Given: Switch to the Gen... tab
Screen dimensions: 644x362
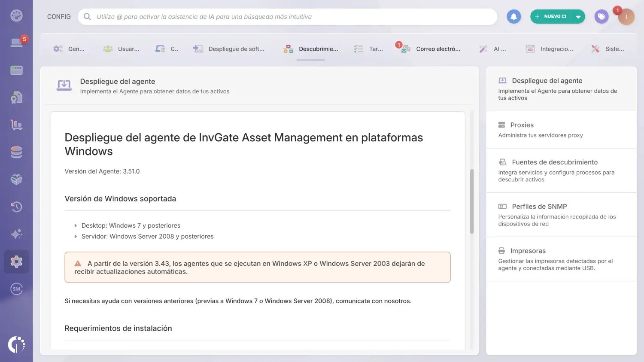Looking at the screenshot, I should [x=69, y=49].
